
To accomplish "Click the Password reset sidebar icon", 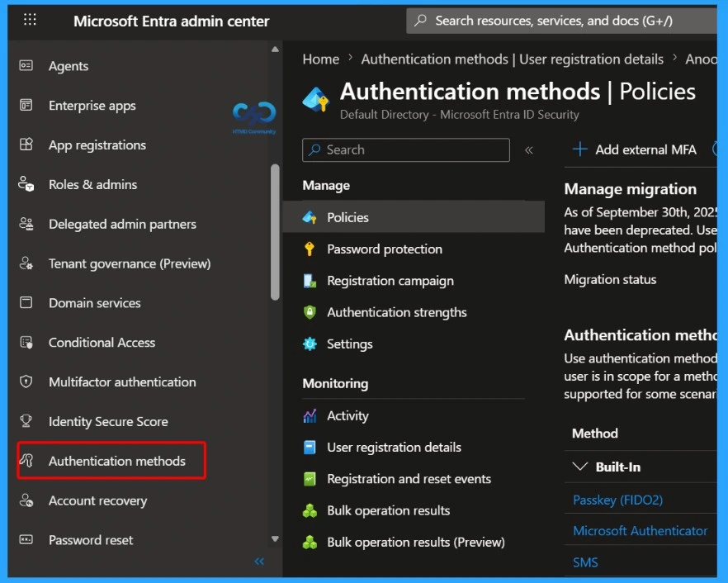I will pos(26,539).
